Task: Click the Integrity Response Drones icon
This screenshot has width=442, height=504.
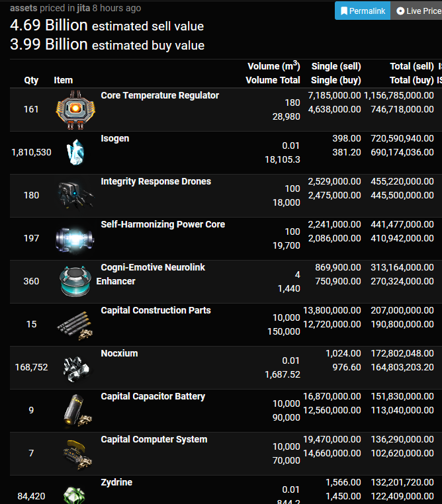Action: [75, 195]
